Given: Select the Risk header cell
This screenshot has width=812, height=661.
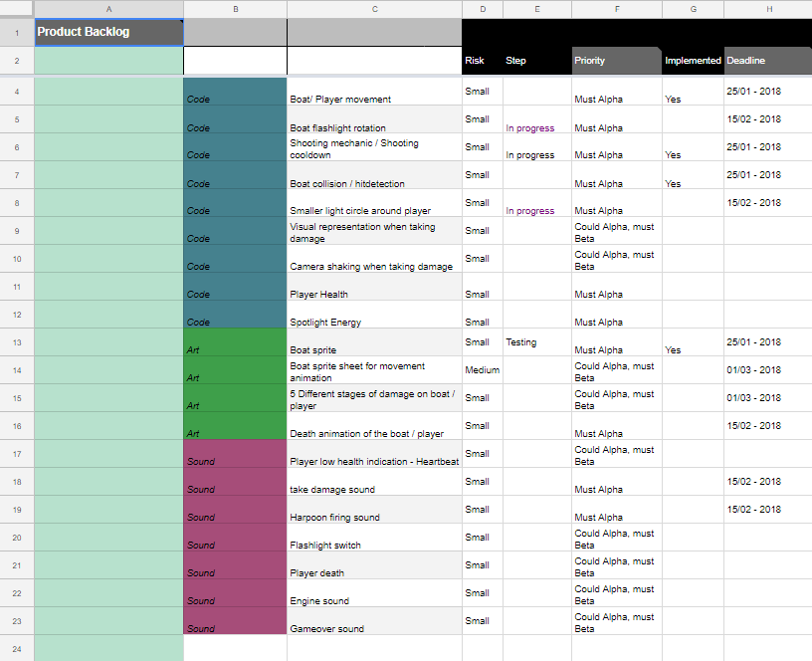Looking at the screenshot, I should [482, 60].
